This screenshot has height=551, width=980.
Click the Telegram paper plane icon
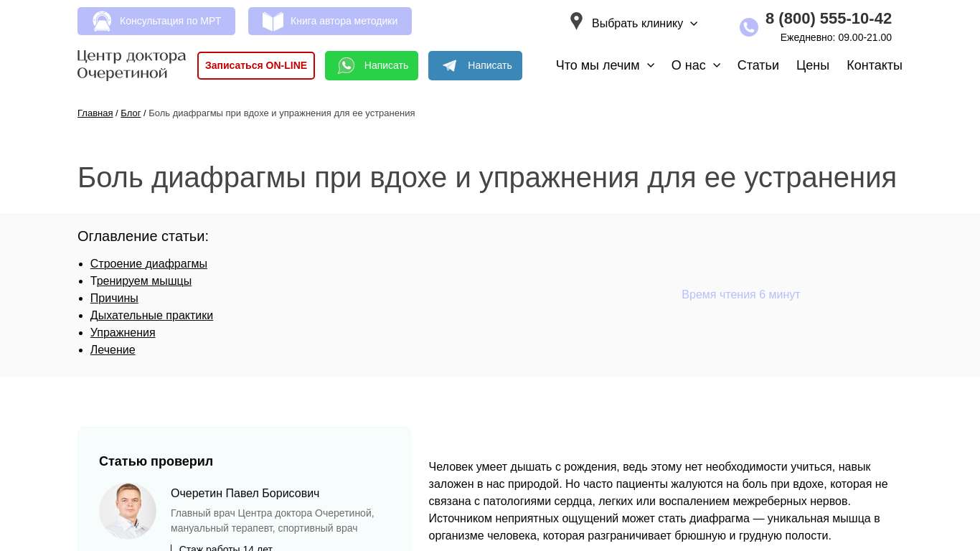(x=450, y=66)
